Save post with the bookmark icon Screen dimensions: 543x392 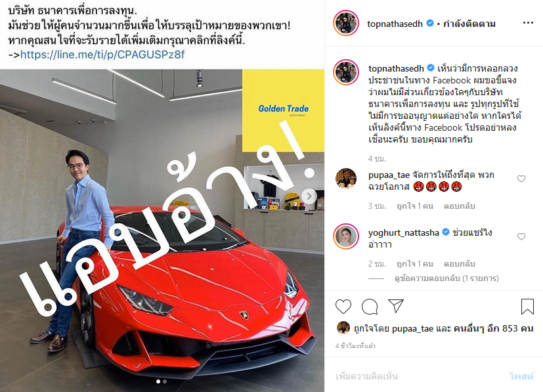tap(527, 307)
